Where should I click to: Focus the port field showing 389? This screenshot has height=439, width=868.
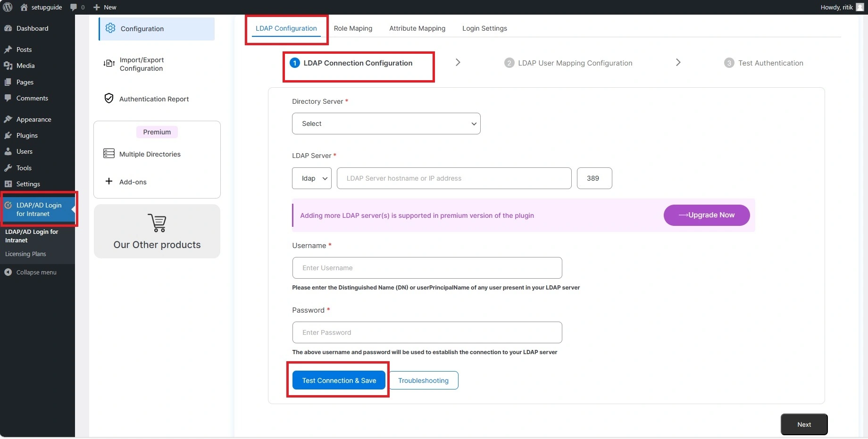pyautogui.click(x=594, y=178)
